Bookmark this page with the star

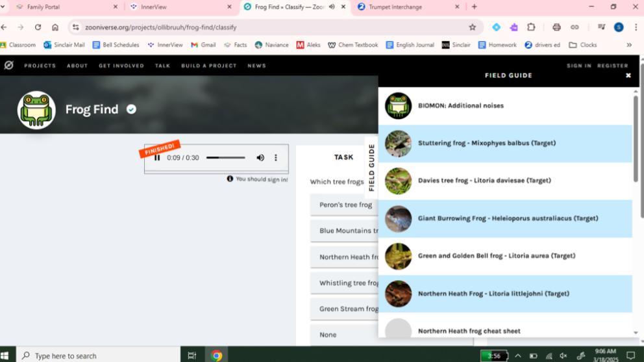coord(473,27)
